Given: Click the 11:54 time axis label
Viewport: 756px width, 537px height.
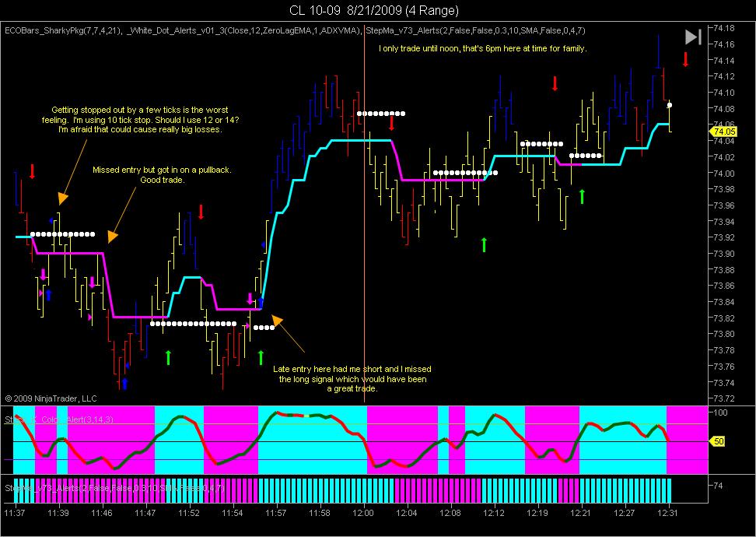Looking at the screenshot, I should point(233,512).
